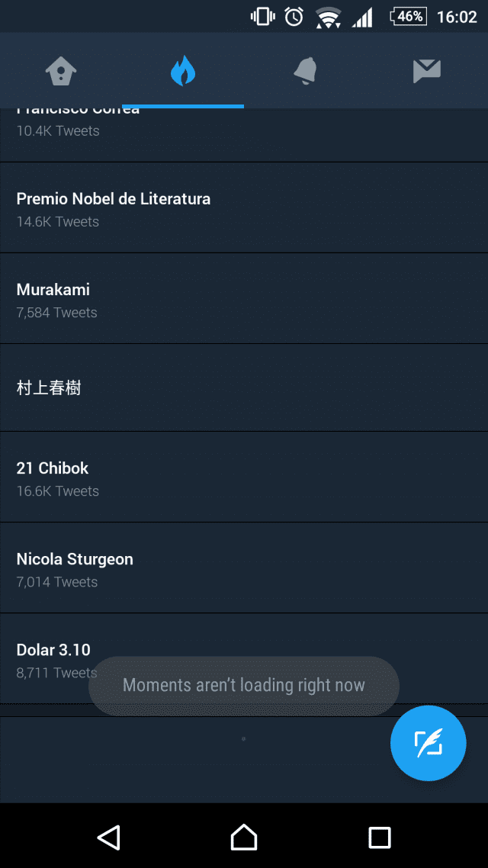488x868 pixels.
Task: Open the Premio Nobel de Literatura trend
Action: pos(244,208)
